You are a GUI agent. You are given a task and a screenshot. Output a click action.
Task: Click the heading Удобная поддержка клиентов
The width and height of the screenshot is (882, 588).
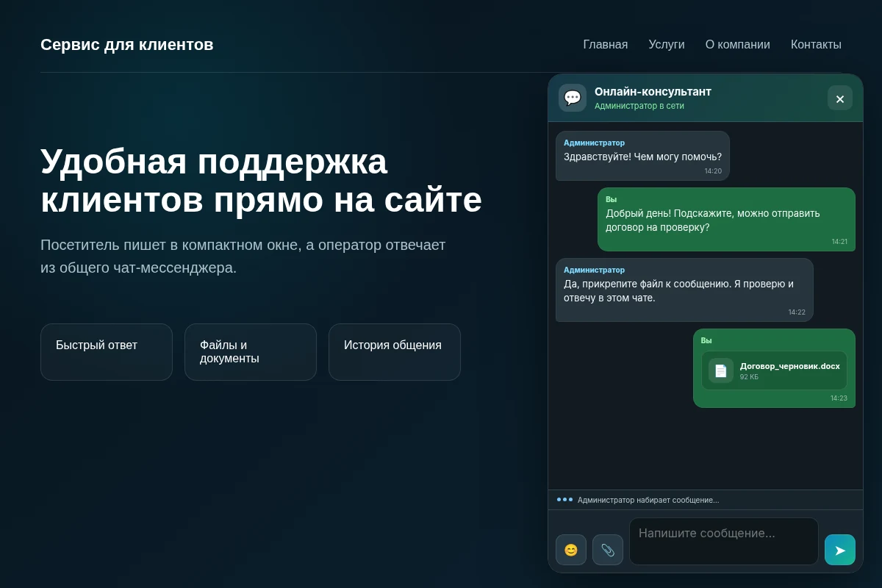[x=261, y=181]
